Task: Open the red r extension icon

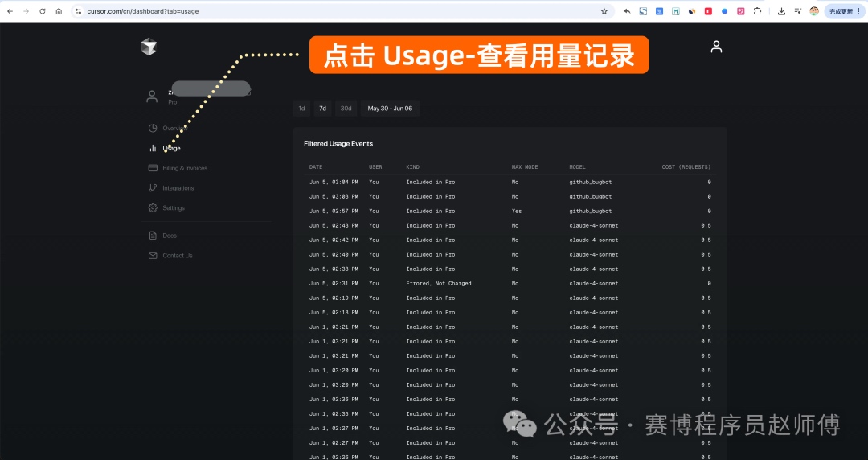Action: click(x=708, y=11)
